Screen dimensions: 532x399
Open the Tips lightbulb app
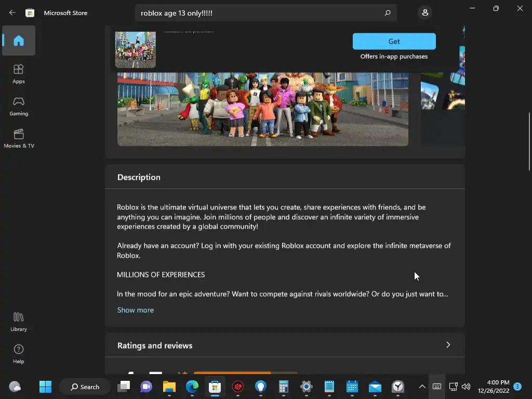pos(261,387)
